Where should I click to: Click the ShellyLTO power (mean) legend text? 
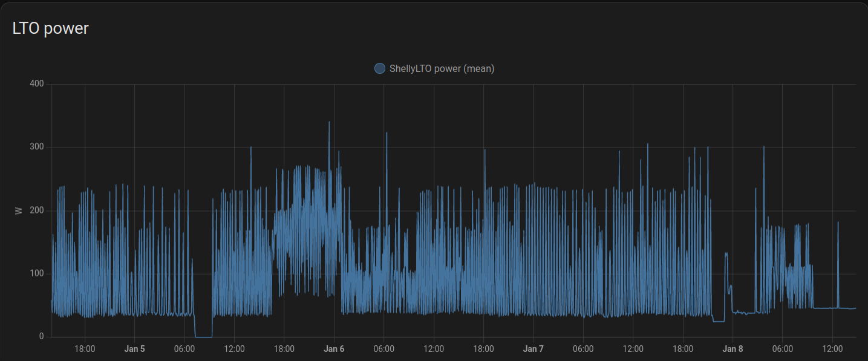point(442,68)
